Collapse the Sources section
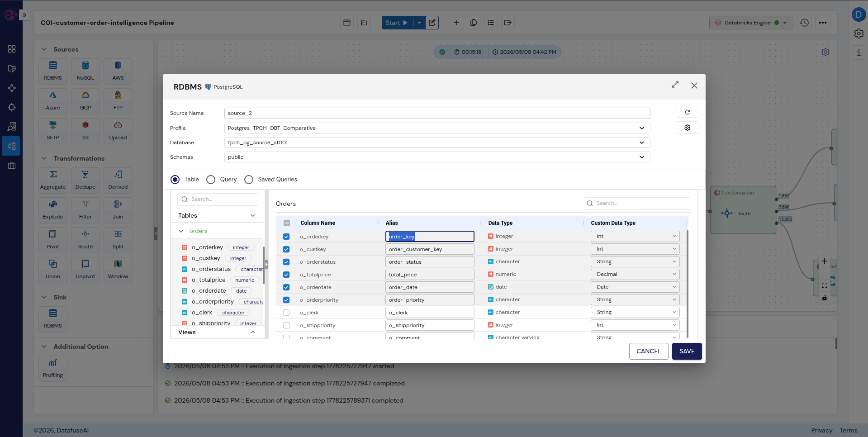This screenshot has height=437, width=868. click(x=44, y=49)
